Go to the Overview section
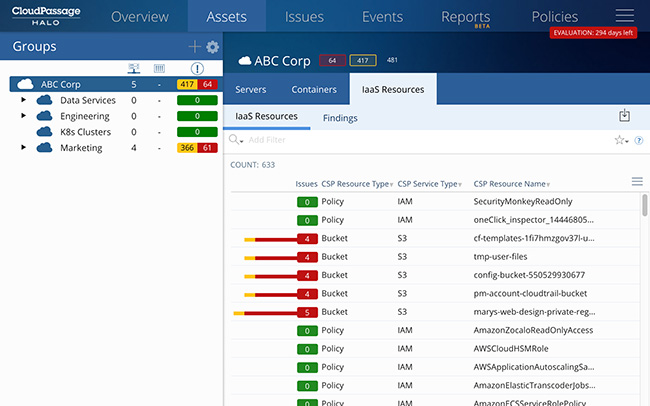The height and width of the screenshot is (406, 650). pos(140,17)
